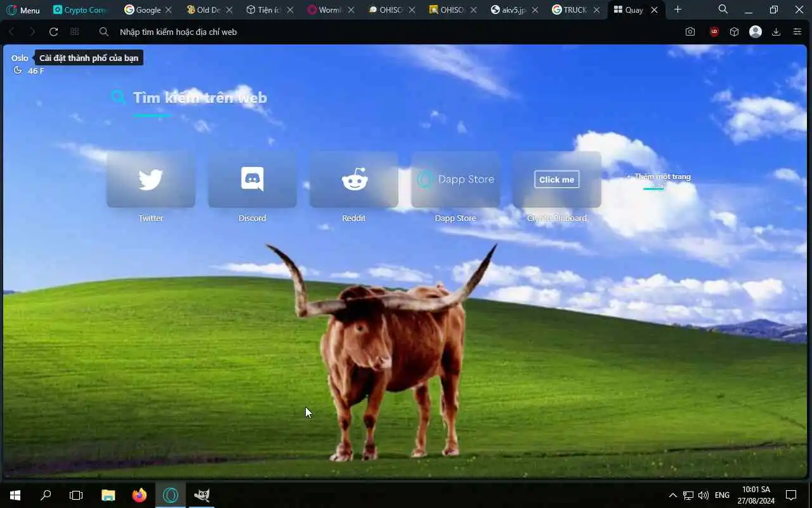The width and height of the screenshot is (812, 508).
Task: Open the Easy Setup settings icon
Action: point(797,32)
